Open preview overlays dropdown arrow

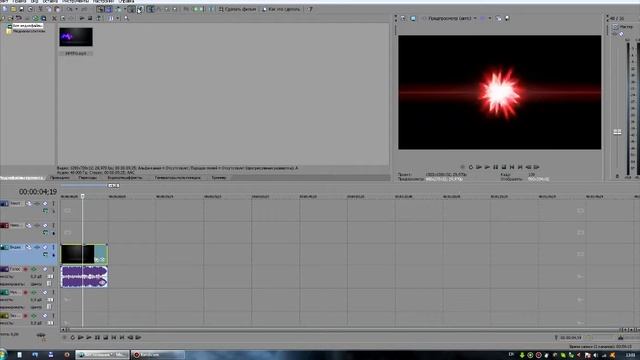490,18
